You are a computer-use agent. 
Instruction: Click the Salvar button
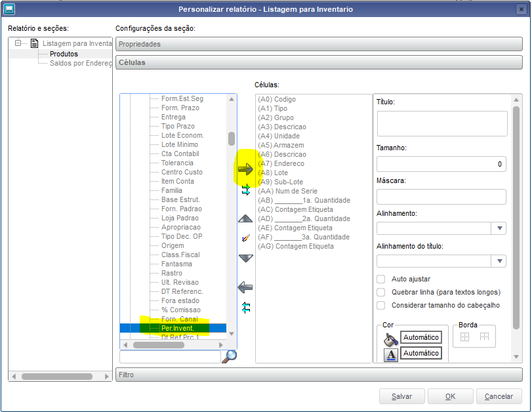[401, 396]
